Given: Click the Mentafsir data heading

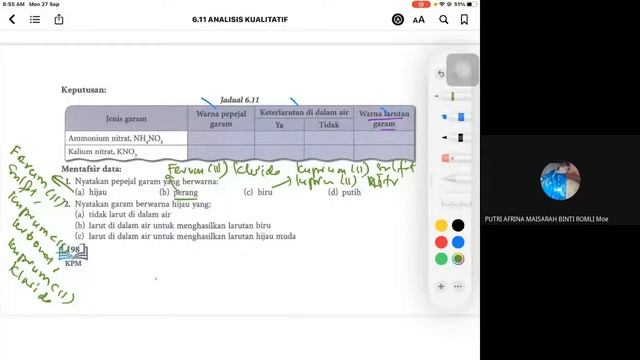Looking at the screenshot, I should pos(91,169).
